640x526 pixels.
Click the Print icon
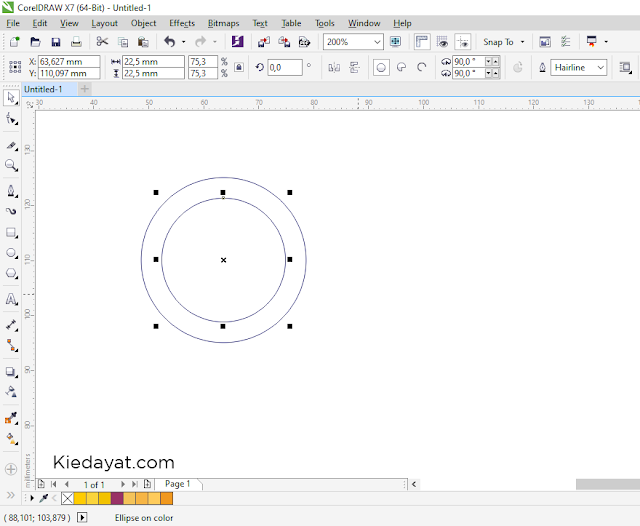[76, 42]
